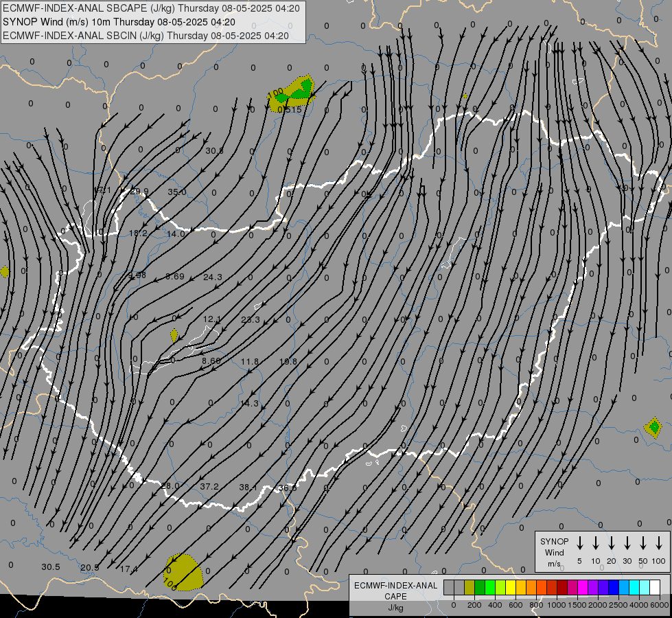Viewport: 672px width, 618px height.
Task: Click the 10 m/s wind arrow symbol
Action: tap(595, 543)
